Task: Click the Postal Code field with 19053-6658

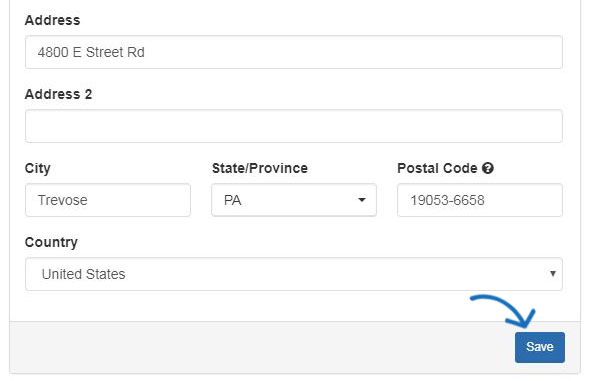Action: click(480, 200)
